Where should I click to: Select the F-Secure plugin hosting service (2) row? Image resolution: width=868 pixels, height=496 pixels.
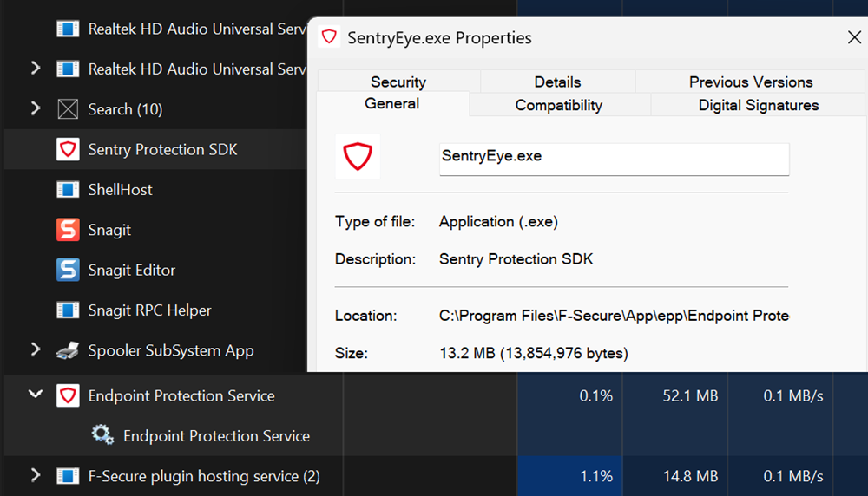(x=204, y=476)
